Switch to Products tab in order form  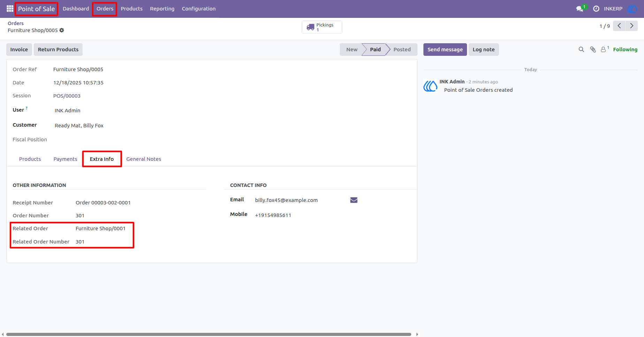click(x=30, y=159)
